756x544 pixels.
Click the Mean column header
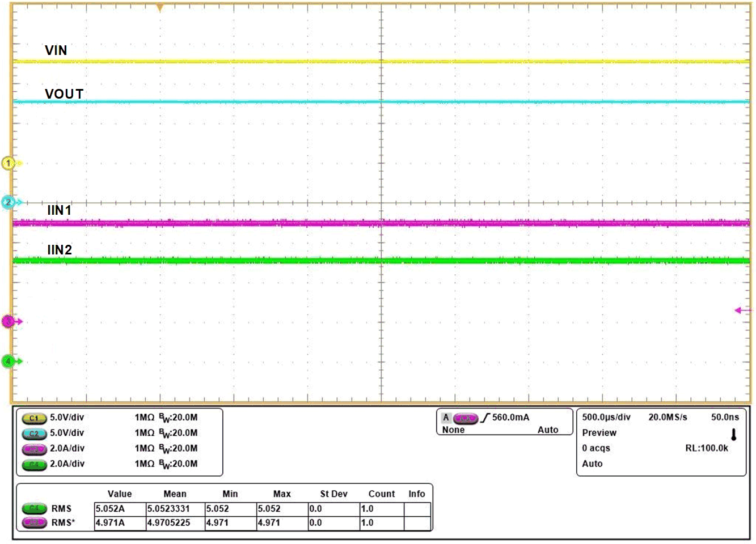175,494
